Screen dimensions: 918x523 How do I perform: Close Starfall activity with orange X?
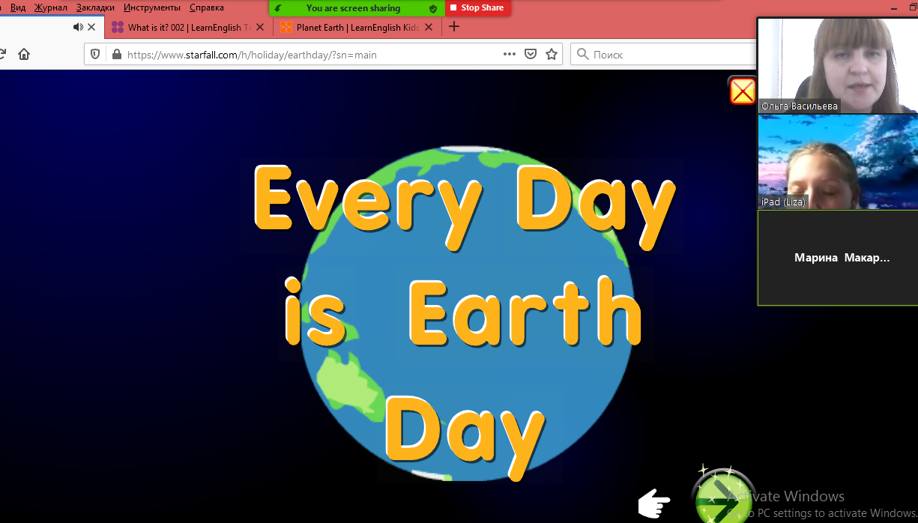click(742, 91)
